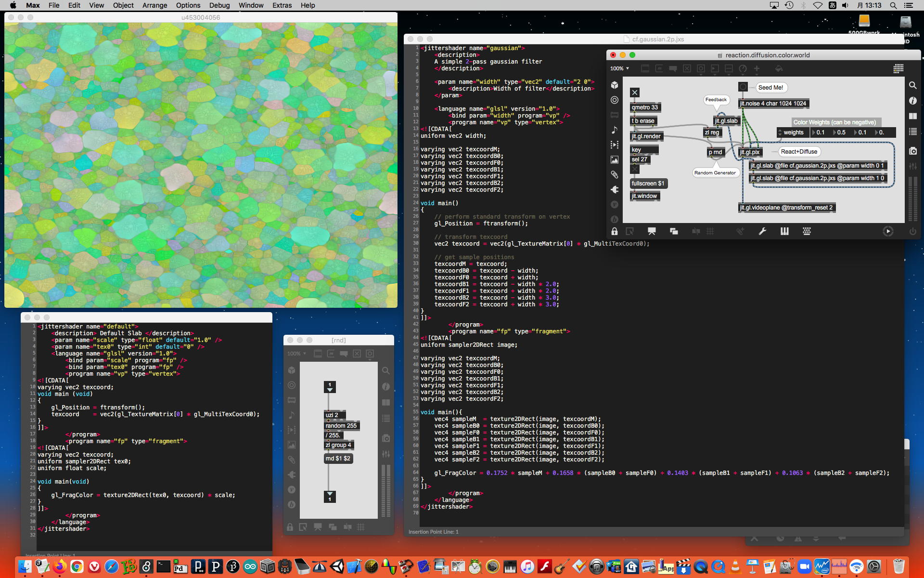This screenshot has height=578, width=924.
Task: Open the calendar grid icon in top toolbar
Action: click(898, 68)
